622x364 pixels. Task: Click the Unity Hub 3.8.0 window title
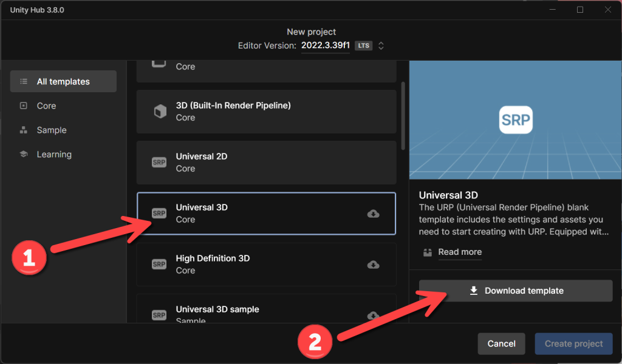pyautogui.click(x=37, y=10)
